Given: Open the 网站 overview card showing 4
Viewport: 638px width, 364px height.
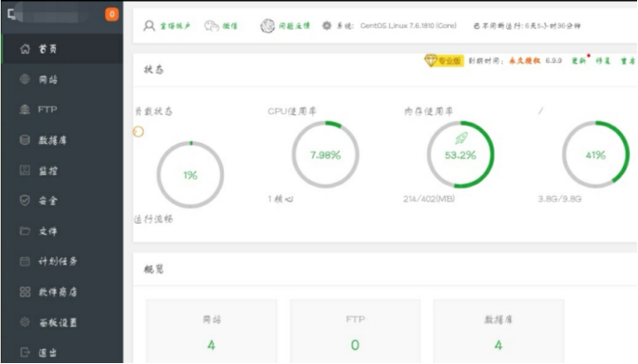Looking at the screenshot, I should [212, 331].
